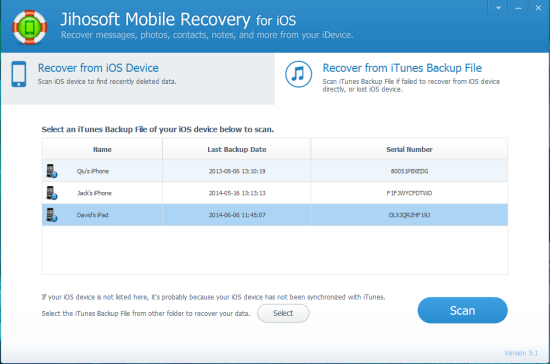Minimize the Jihosoft Mobile Recovery window
This screenshot has width=550, height=364.
(x=518, y=8)
